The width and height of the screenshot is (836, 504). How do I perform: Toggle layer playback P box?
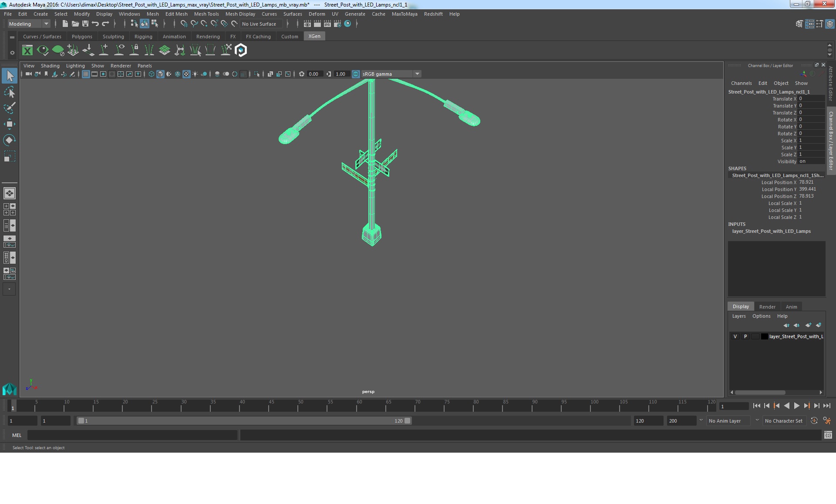pyautogui.click(x=745, y=336)
